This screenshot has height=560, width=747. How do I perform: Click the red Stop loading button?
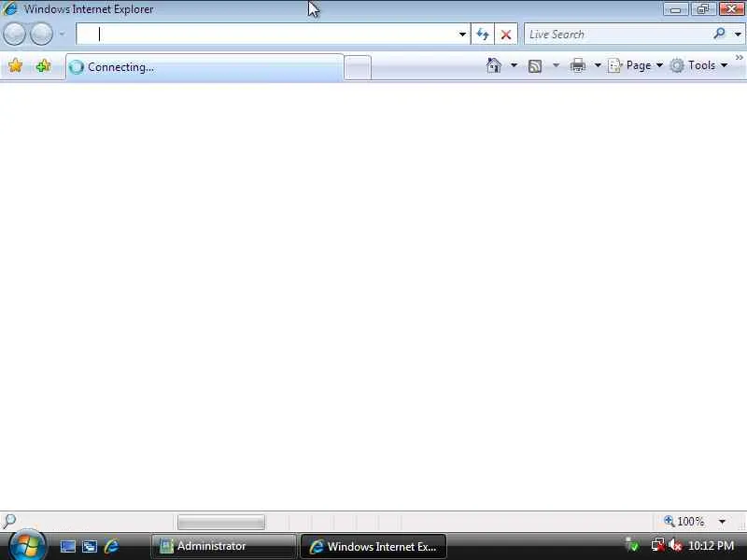tap(506, 35)
